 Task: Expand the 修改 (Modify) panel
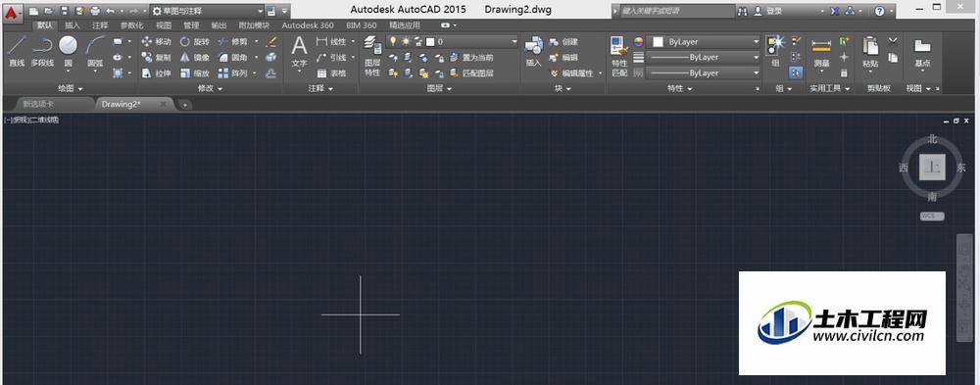click(210, 89)
